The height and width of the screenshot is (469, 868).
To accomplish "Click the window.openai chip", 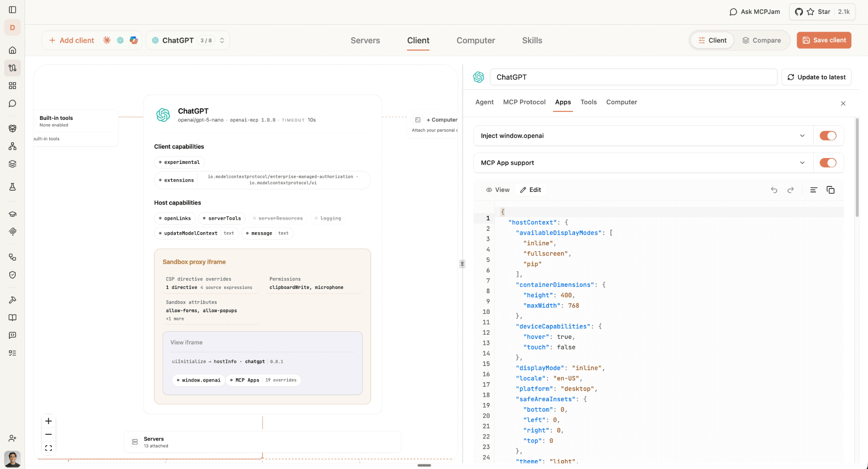I will (x=198, y=380).
